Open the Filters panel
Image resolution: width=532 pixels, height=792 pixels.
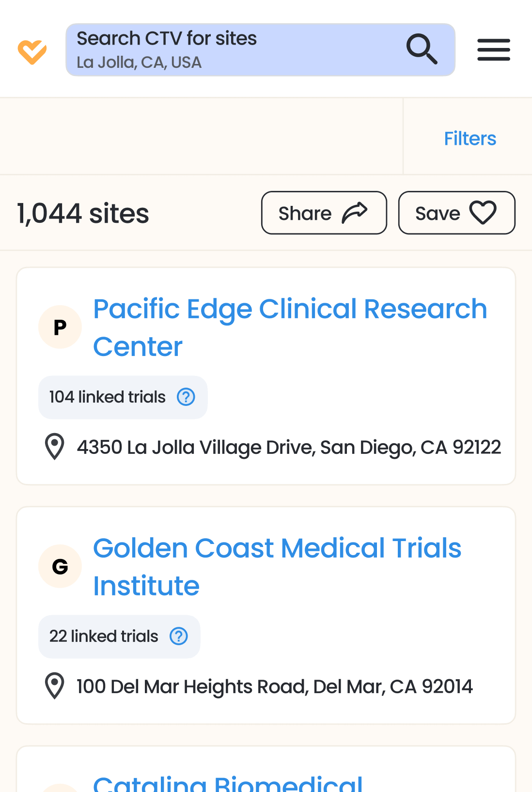point(469,139)
